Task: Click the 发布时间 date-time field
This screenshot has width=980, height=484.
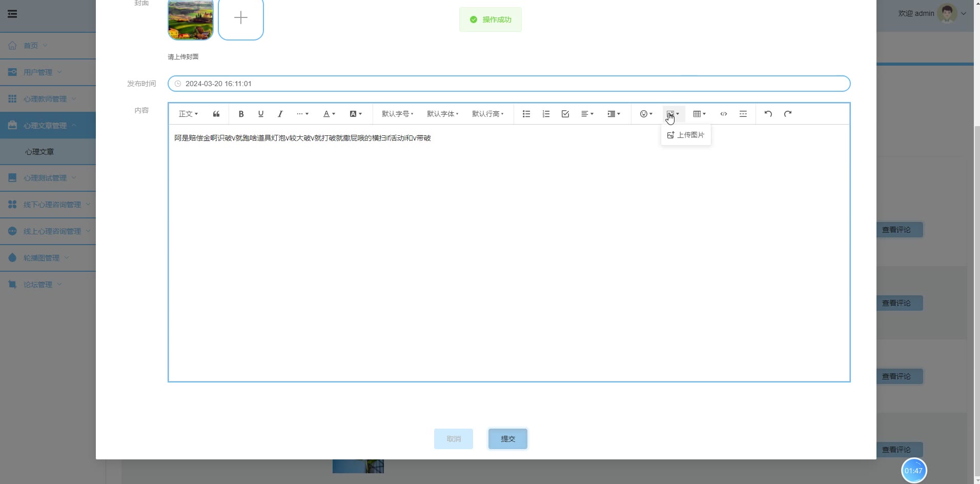Action: (509, 84)
